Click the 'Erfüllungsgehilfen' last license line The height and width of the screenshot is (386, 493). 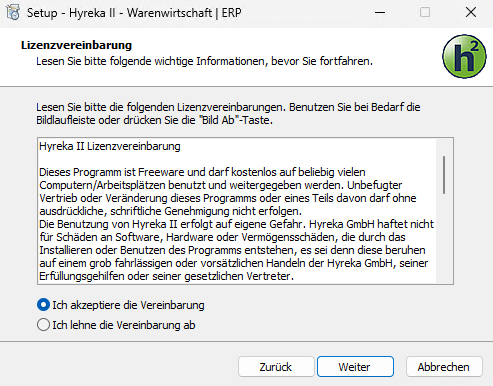coord(166,276)
